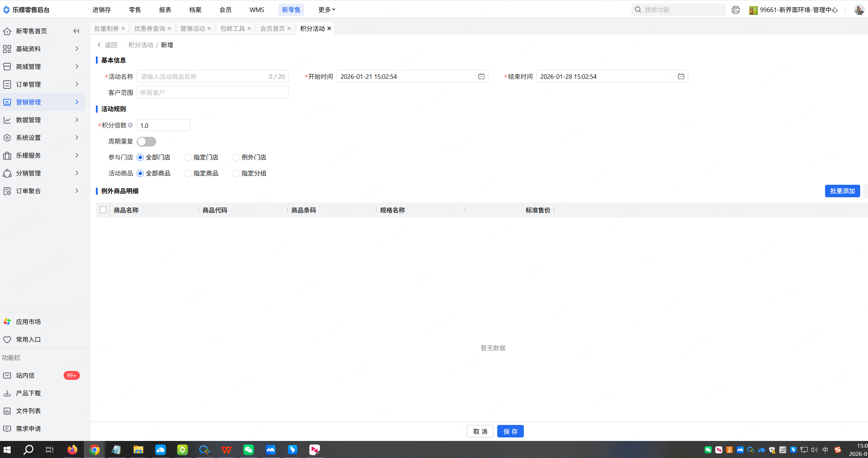Launch WeChat from the Windows taskbar
The height and width of the screenshot is (458, 868).
[248, 450]
